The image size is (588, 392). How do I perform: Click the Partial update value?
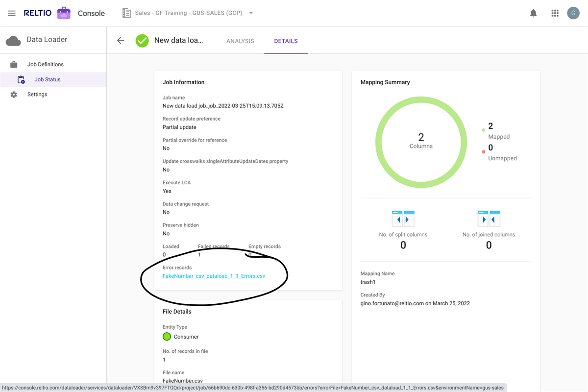179,127
